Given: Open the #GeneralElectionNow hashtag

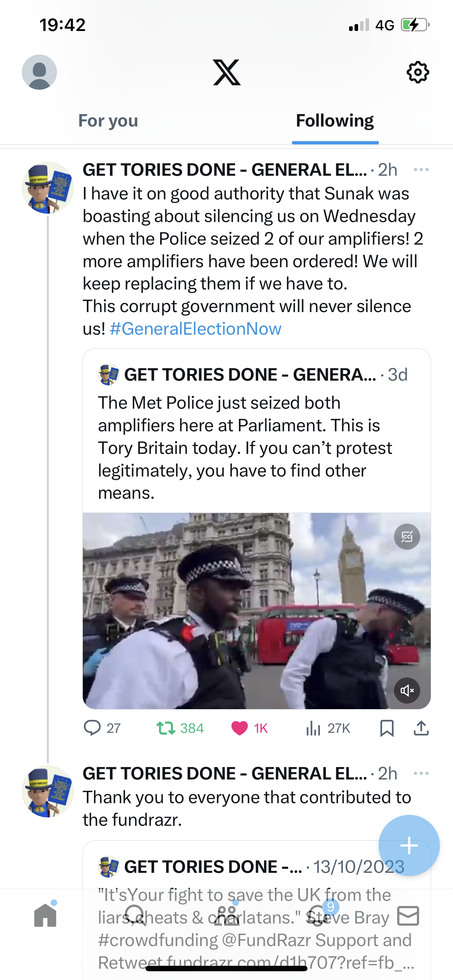Looking at the screenshot, I should [x=195, y=329].
